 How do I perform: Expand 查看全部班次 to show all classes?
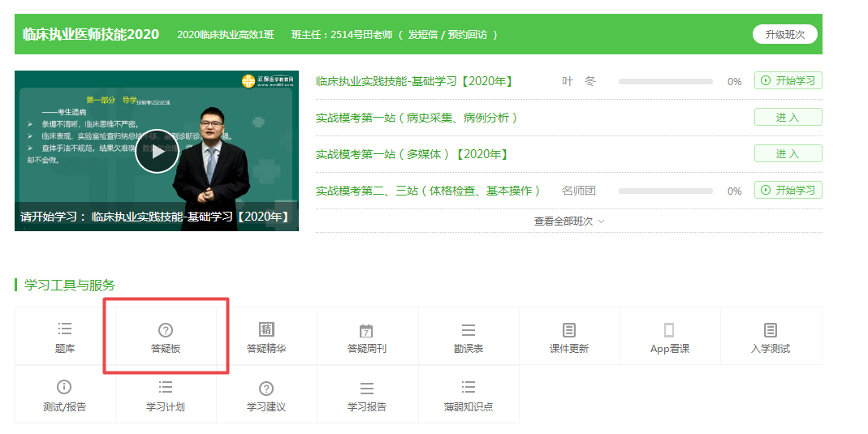click(568, 221)
